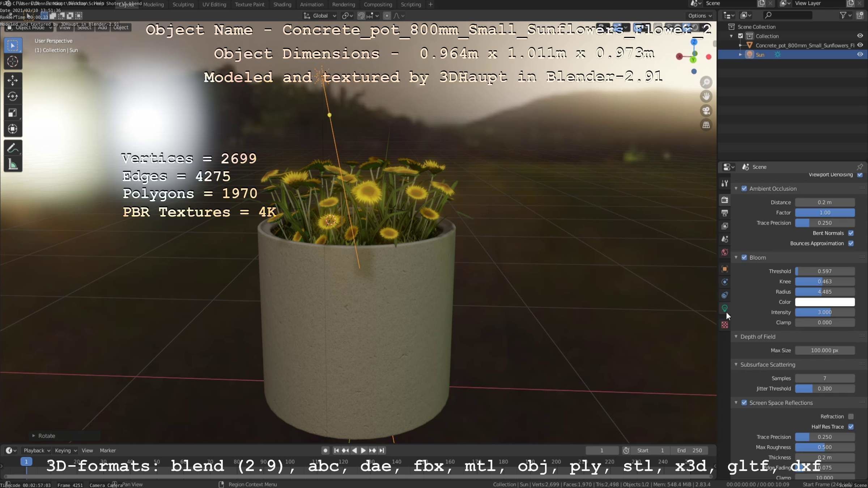The image size is (868, 488).
Task: Switch to the Shading workspace tab
Action: [x=282, y=4]
